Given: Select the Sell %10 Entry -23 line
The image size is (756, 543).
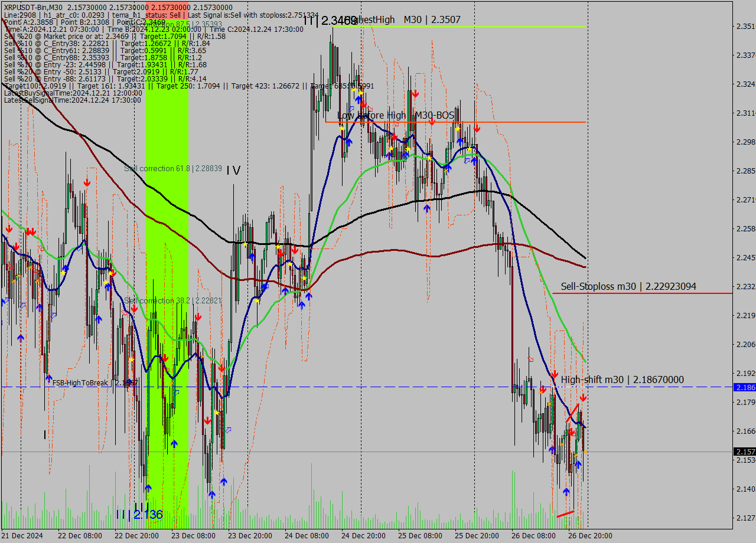Looking at the screenshot, I should tap(105, 64).
